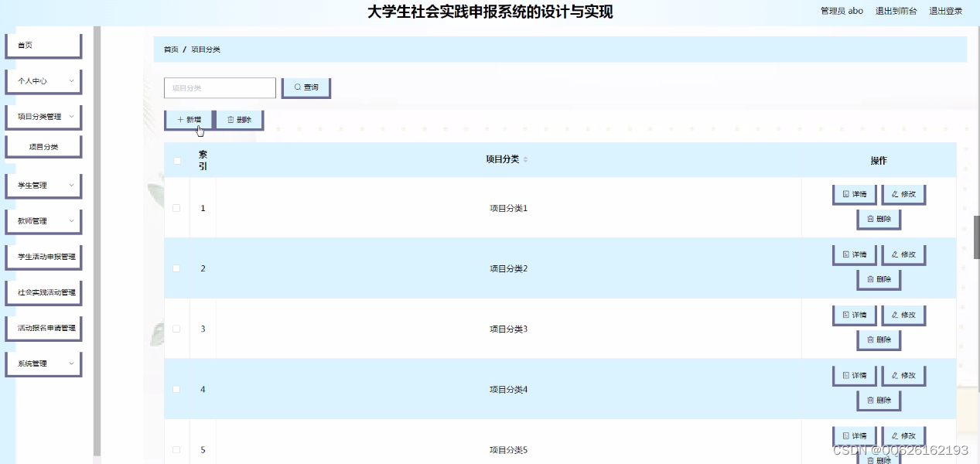Open the 首页 sidebar menu item
The width and height of the screenshot is (980, 464).
(x=43, y=46)
